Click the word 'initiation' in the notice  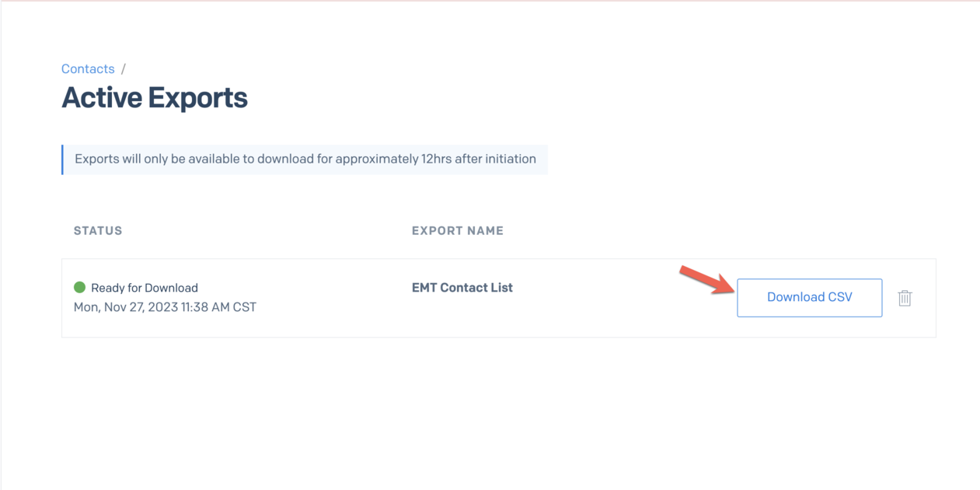[x=510, y=159]
